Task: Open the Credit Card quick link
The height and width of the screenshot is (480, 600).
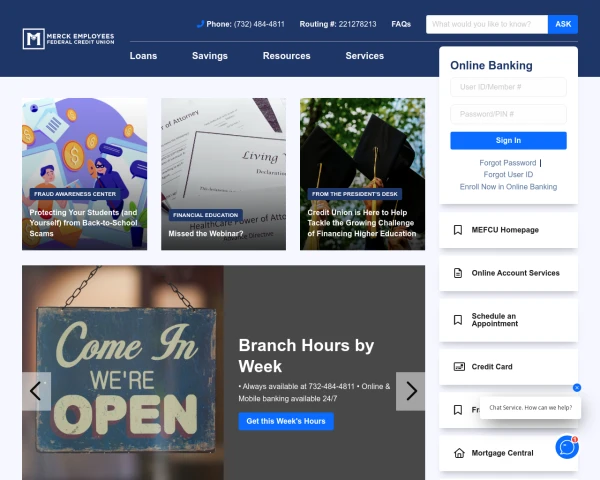Action: tap(508, 367)
